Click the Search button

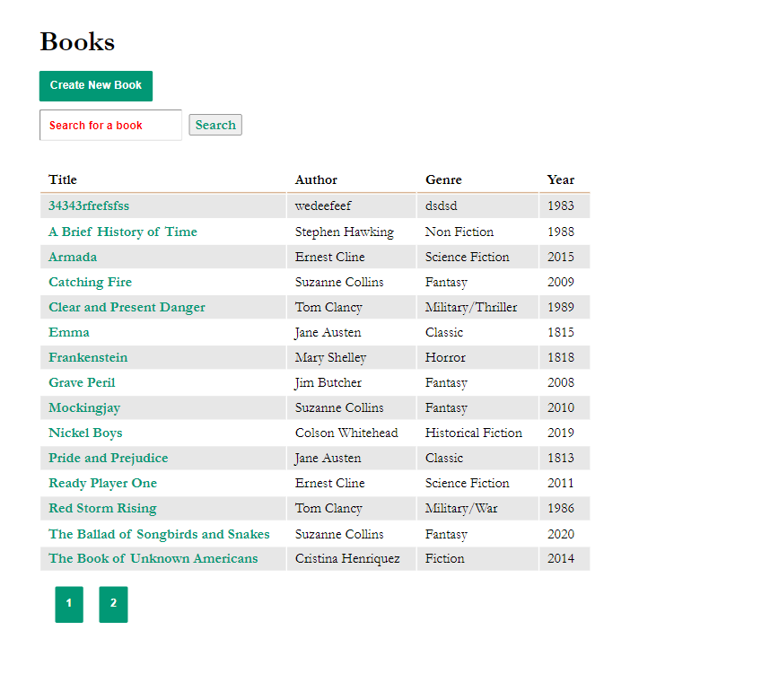[215, 126]
